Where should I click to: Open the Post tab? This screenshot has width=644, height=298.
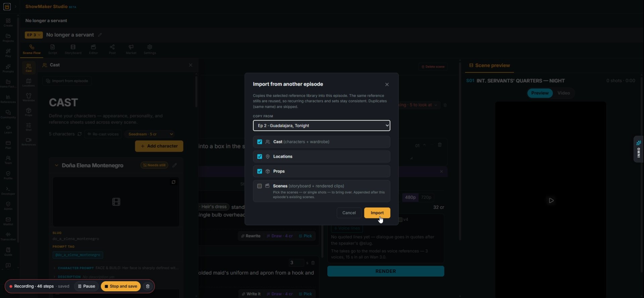pos(112,49)
